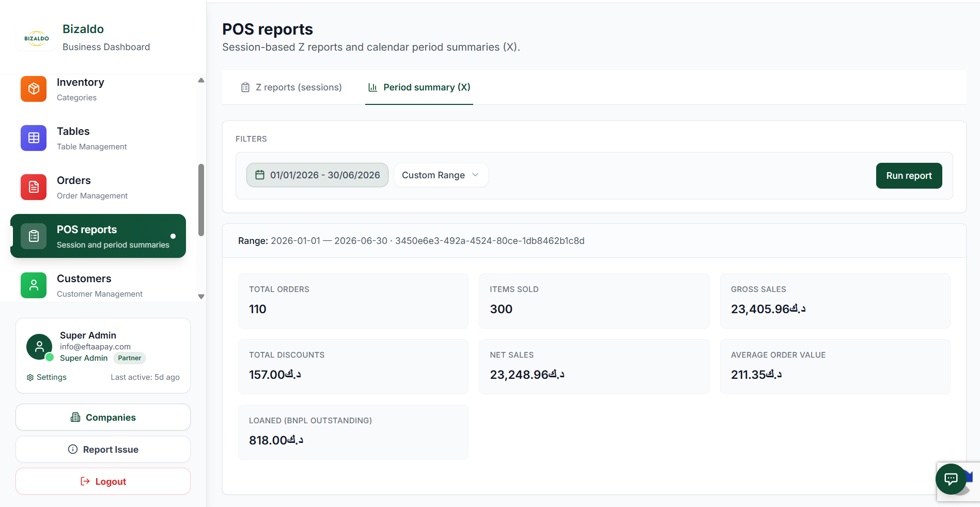Open the 01/01/2026 - 30/06/2026 date picker
The image size is (980, 507).
point(317,175)
